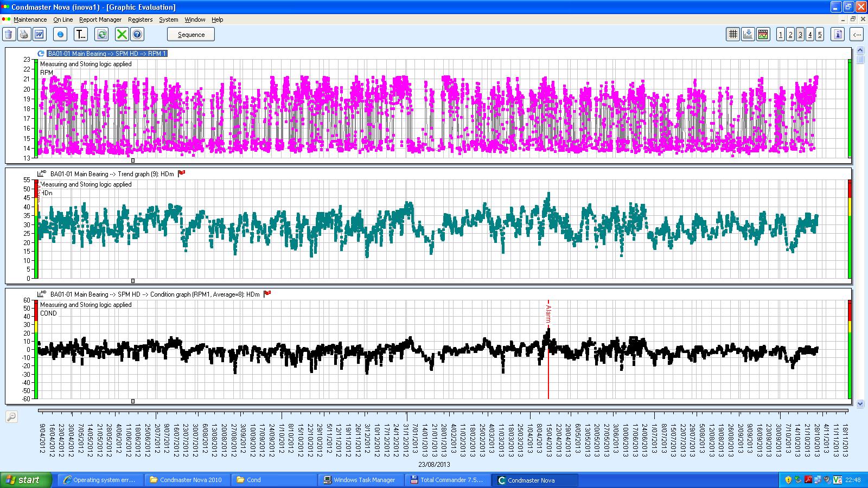Toggle the colored alarm-zones graph button
This screenshot has height=488, width=868.
click(x=763, y=35)
